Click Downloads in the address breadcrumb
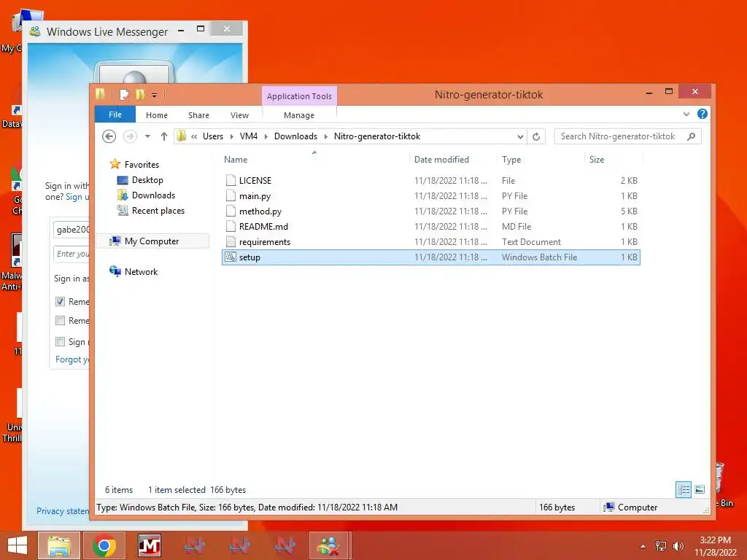747x560 pixels. pos(295,136)
